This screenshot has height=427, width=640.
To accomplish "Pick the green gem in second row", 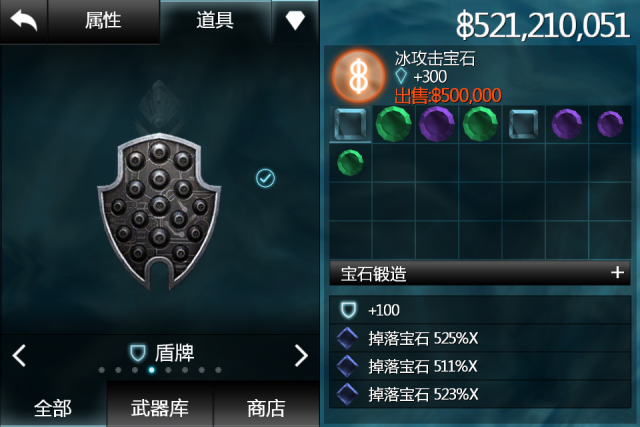I will (350, 162).
